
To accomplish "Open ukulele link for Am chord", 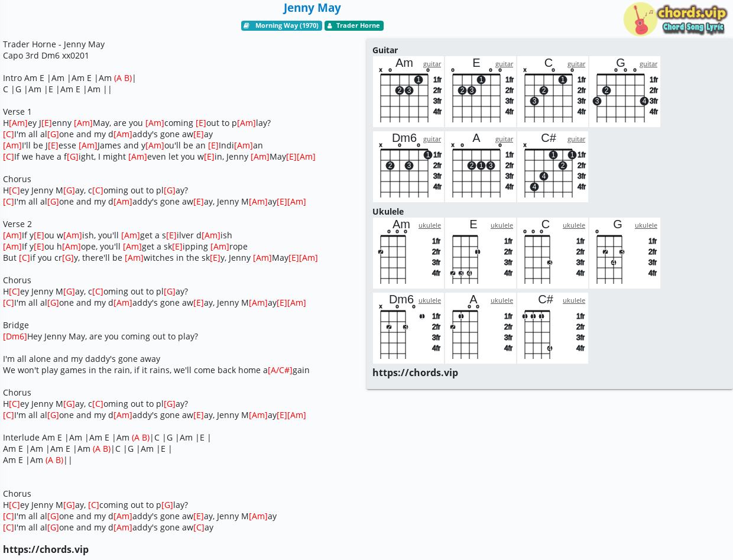I will pyautogui.click(x=430, y=225).
